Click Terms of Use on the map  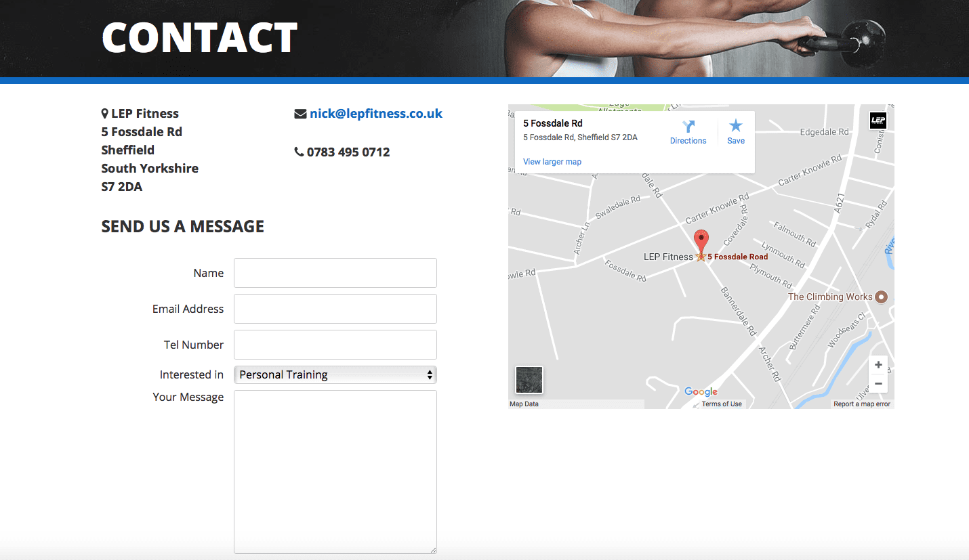tap(722, 404)
